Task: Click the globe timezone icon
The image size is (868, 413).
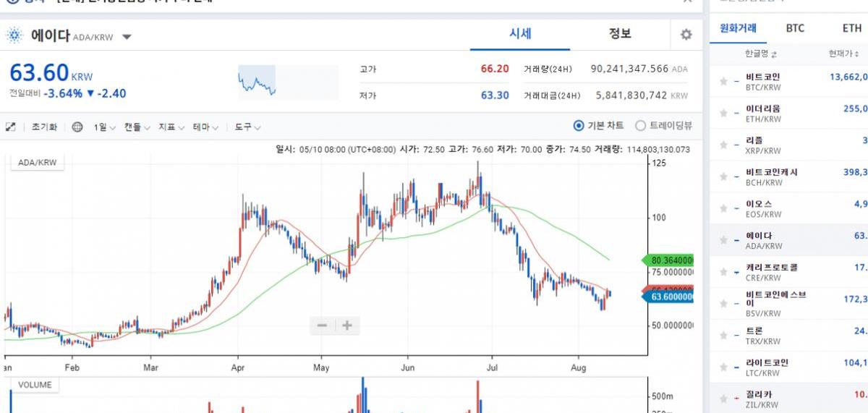Action: (x=77, y=127)
